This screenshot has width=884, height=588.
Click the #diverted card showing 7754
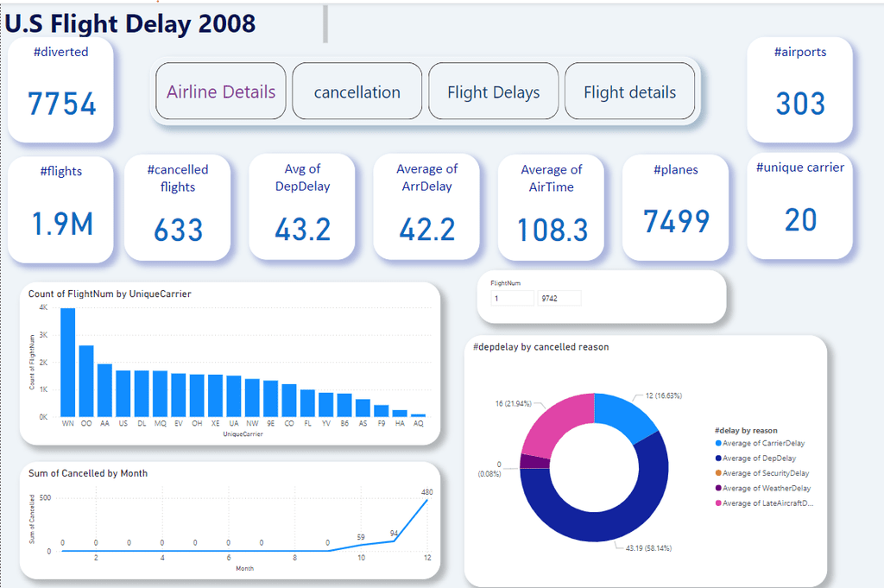pos(61,89)
